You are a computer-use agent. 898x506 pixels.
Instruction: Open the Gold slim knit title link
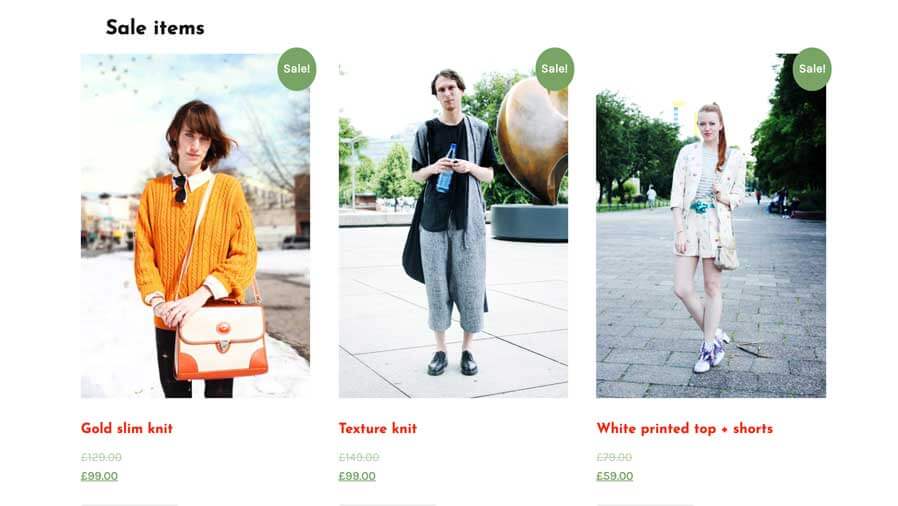coord(127,428)
